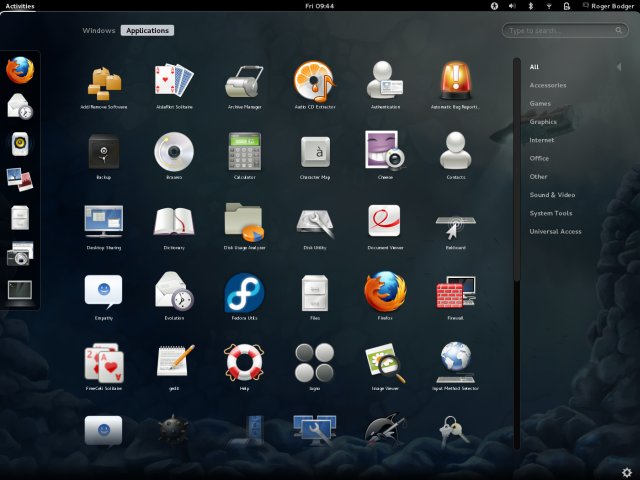Launch Brasero disc burner

tap(174, 155)
